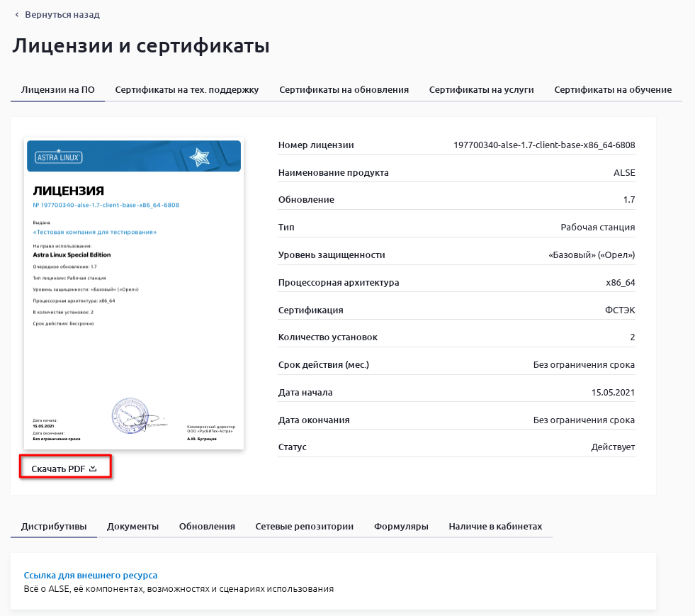Screen dimensions: 695x616
Task: Click the Astra Linux logo on certificate
Action: click(59, 157)
